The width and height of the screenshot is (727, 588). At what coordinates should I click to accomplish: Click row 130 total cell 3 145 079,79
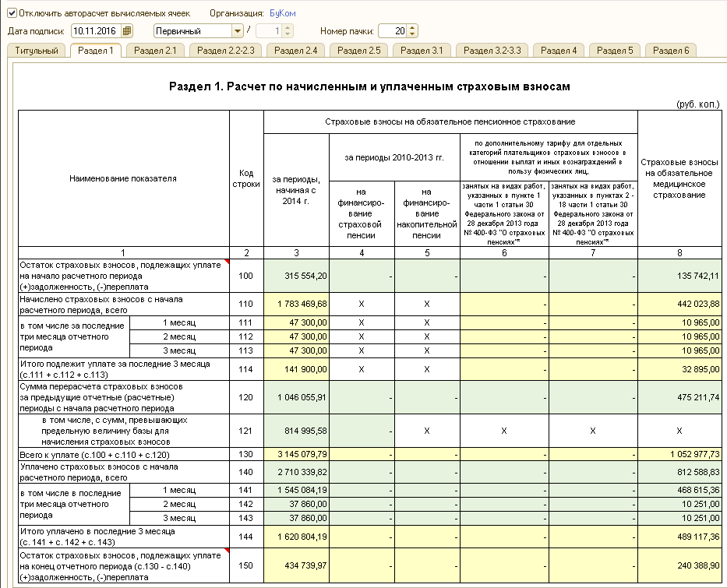point(296,454)
